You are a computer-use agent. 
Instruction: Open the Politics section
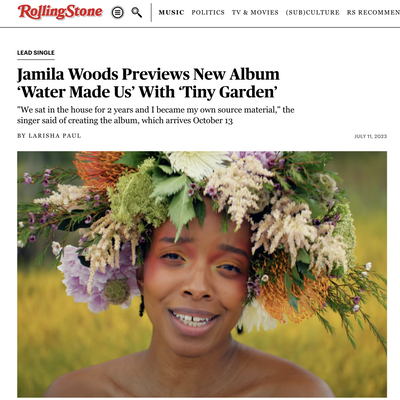coord(208,12)
